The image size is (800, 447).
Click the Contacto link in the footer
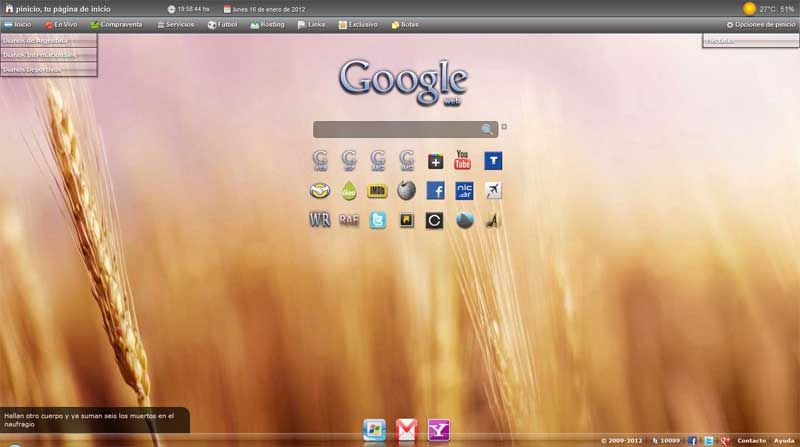pos(751,440)
